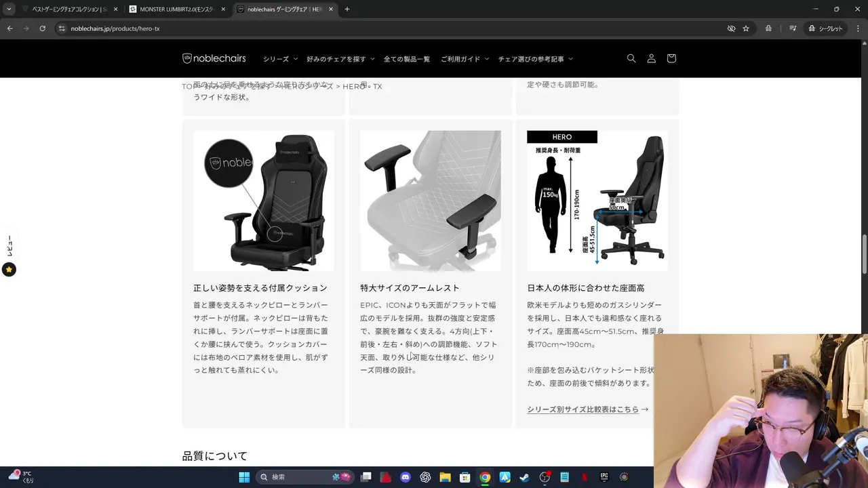Click heading 特大サイズのアームレスト

click(x=410, y=288)
